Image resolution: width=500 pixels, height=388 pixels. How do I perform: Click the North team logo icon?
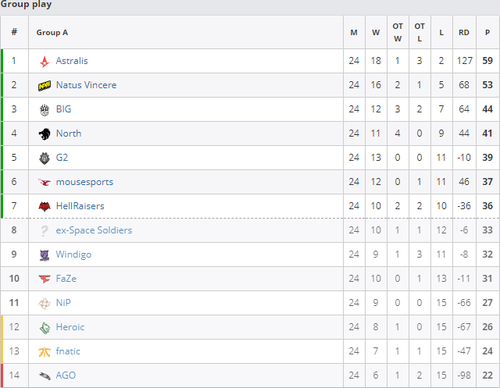(x=44, y=134)
